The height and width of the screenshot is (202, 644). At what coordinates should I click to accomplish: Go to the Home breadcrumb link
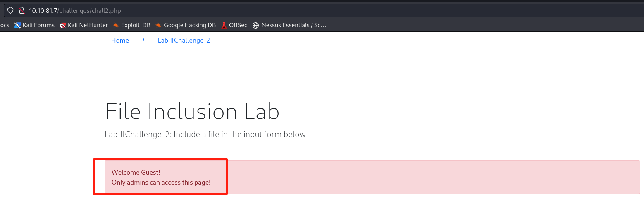pos(120,41)
